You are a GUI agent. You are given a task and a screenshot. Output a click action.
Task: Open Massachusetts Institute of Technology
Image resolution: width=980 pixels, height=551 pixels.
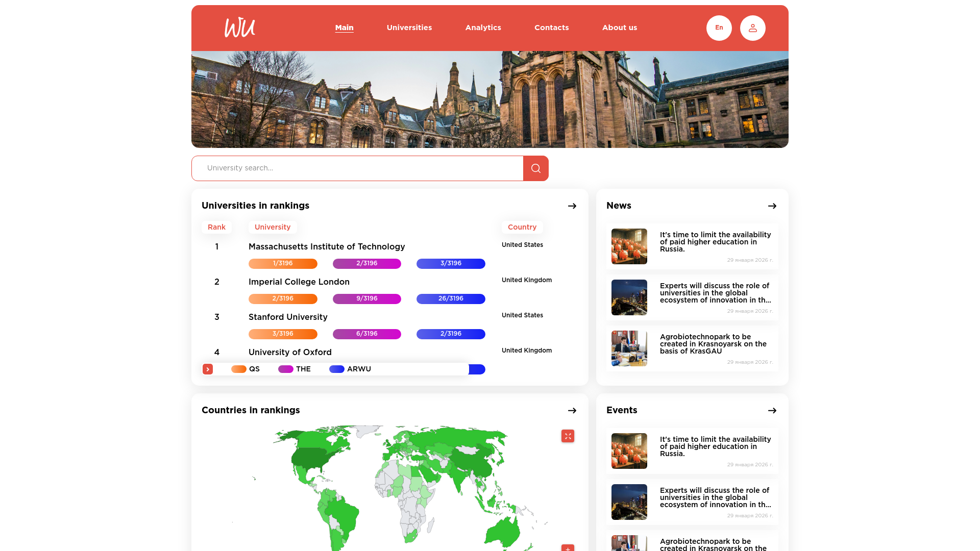(327, 247)
